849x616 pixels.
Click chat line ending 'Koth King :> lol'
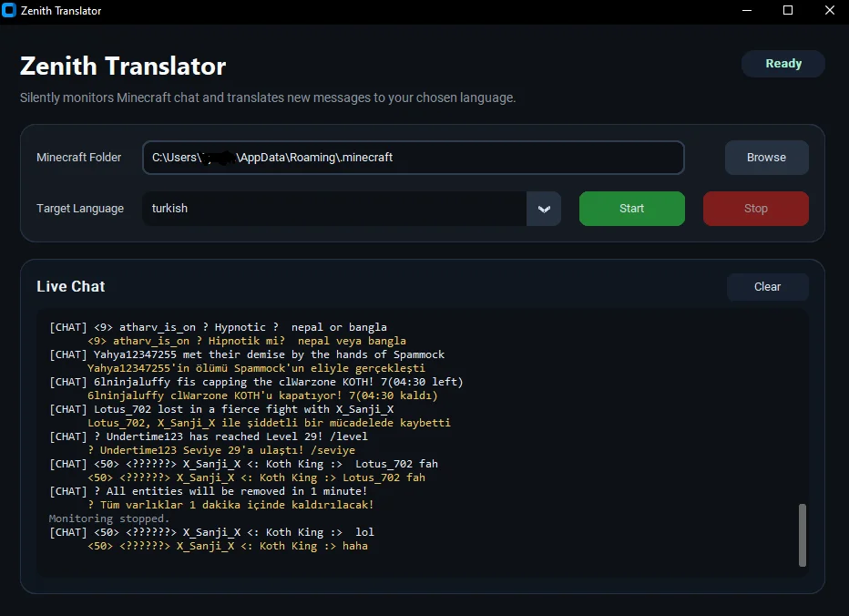pyautogui.click(x=211, y=532)
